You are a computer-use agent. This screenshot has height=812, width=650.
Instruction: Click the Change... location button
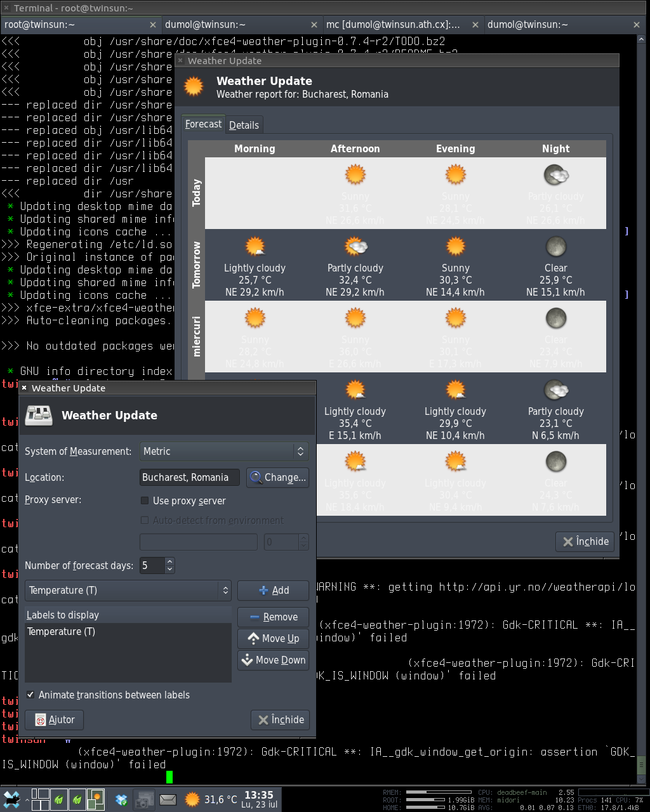[277, 478]
